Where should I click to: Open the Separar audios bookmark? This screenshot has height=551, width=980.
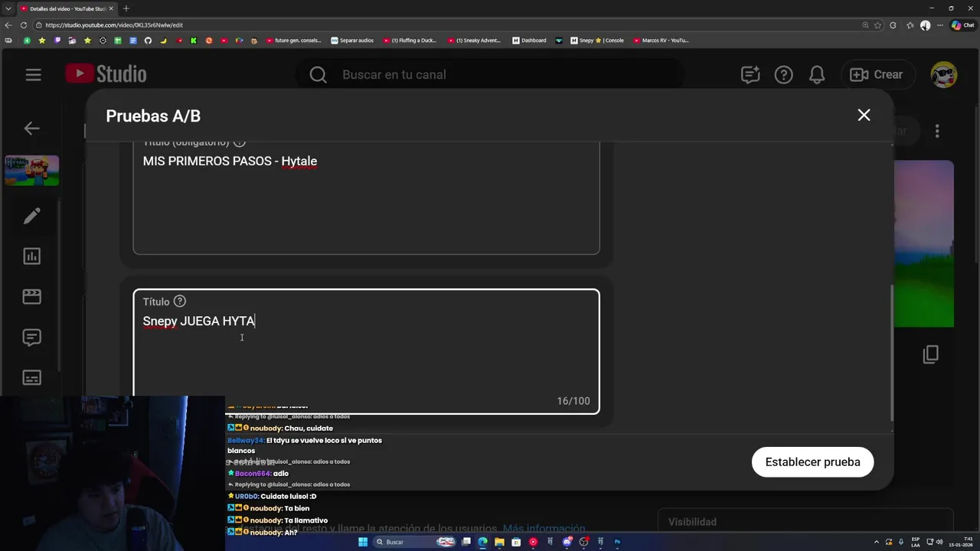352,41
